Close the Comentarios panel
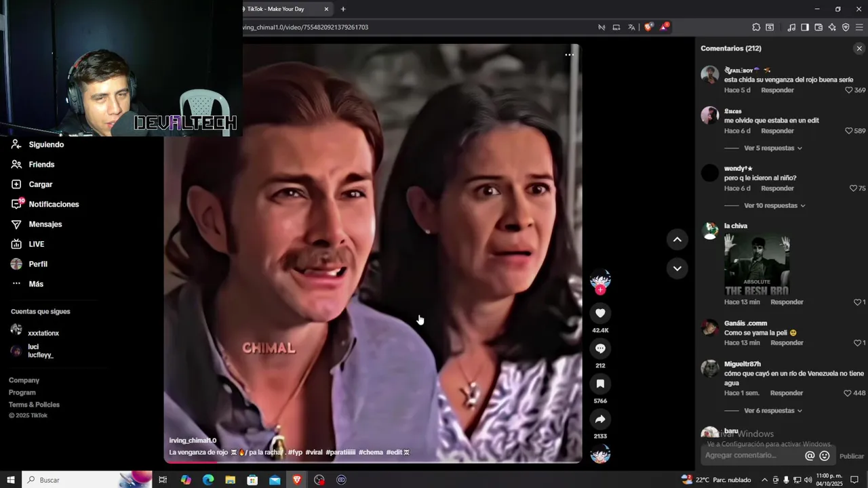868x488 pixels. pyautogui.click(x=859, y=49)
